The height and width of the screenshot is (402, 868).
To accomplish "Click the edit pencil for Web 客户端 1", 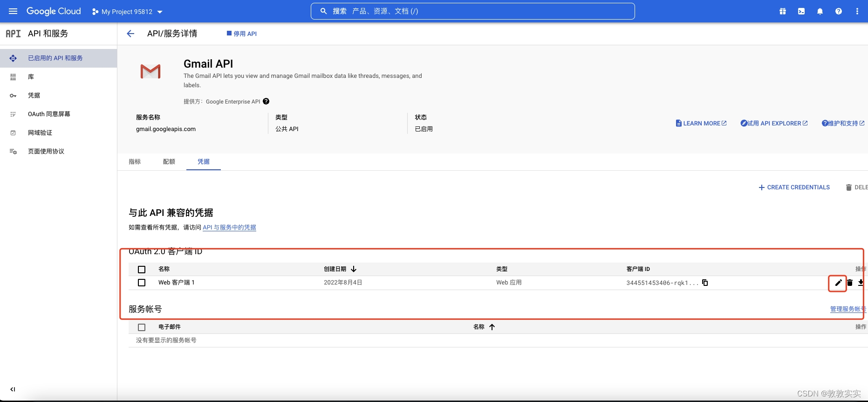I will (x=838, y=283).
